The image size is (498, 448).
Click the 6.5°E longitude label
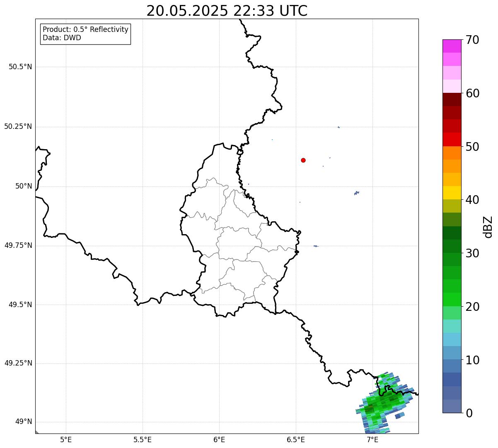(296, 440)
